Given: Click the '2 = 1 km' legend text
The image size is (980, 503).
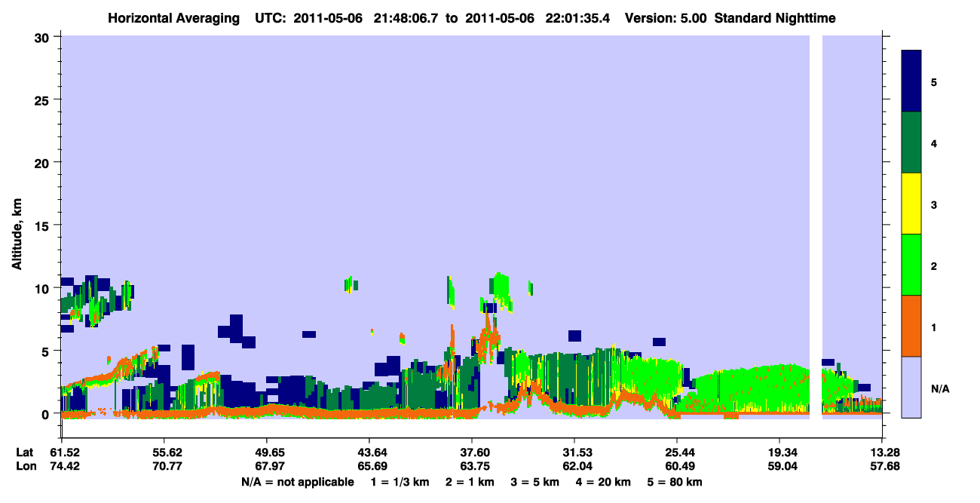Looking at the screenshot, I should pos(470,482).
